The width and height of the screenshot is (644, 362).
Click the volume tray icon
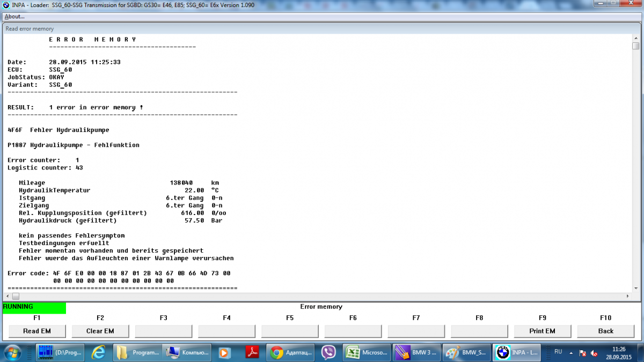click(x=594, y=353)
